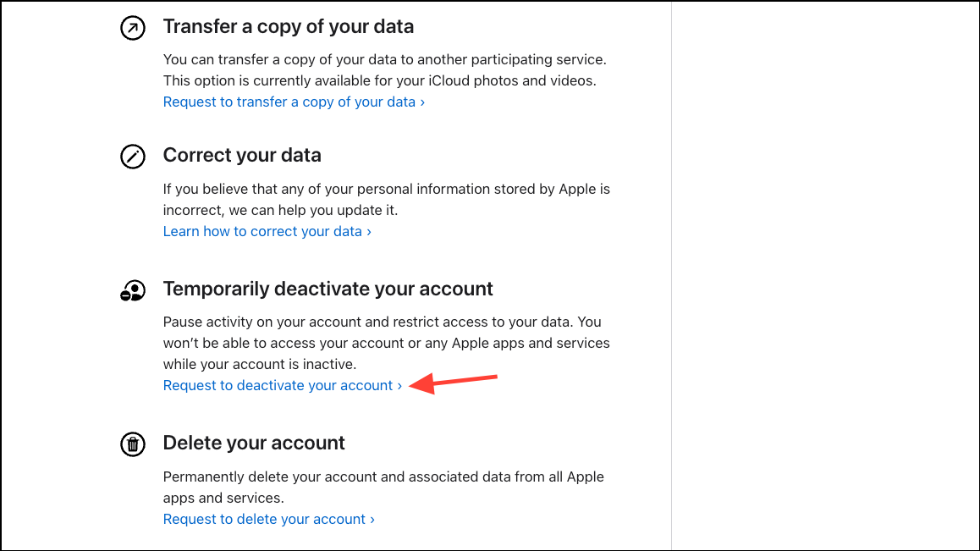The height and width of the screenshot is (551, 980).
Task: Click the trash can icon for Delete your account
Action: pos(133,444)
